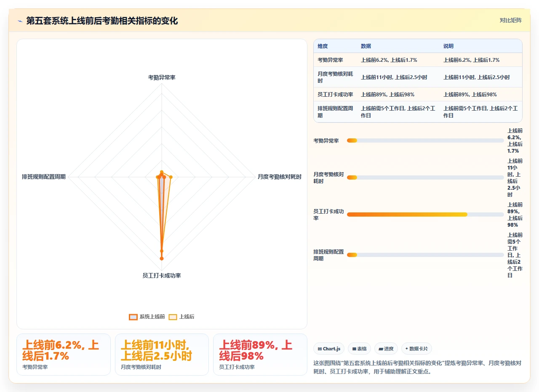Click the 进度 tag
This screenshot has width=539, height=392.
click(386, 349)
